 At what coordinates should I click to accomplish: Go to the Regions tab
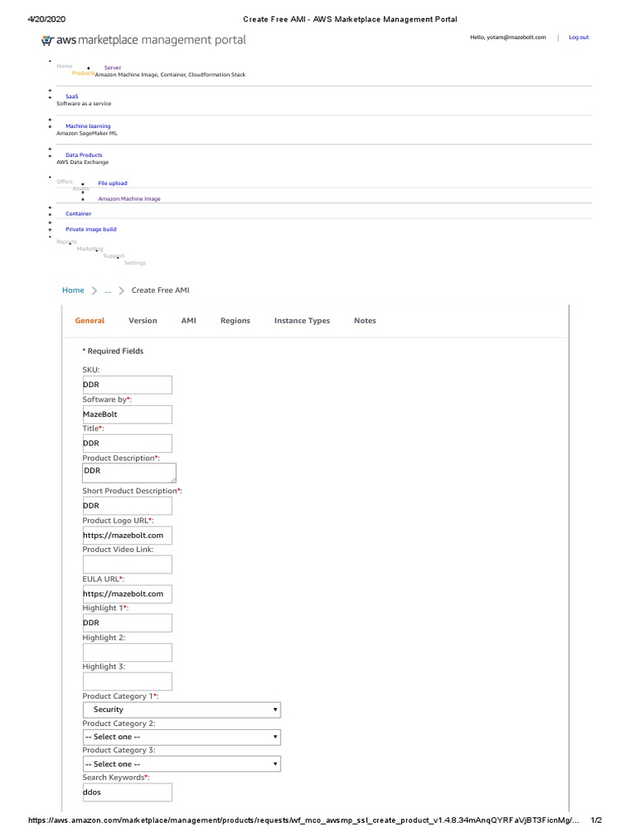[x=235, y=321]
